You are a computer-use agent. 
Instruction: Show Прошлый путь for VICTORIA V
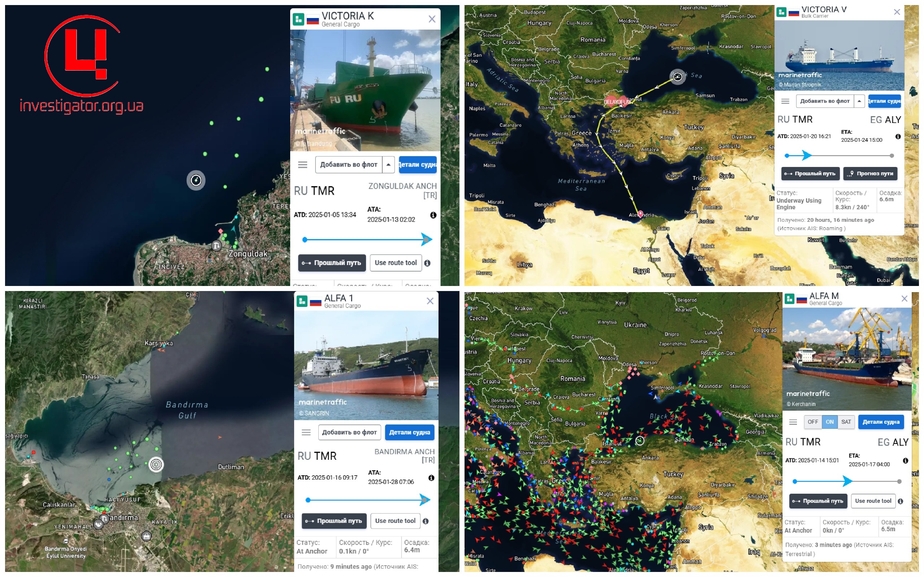[x=810, y=173]
